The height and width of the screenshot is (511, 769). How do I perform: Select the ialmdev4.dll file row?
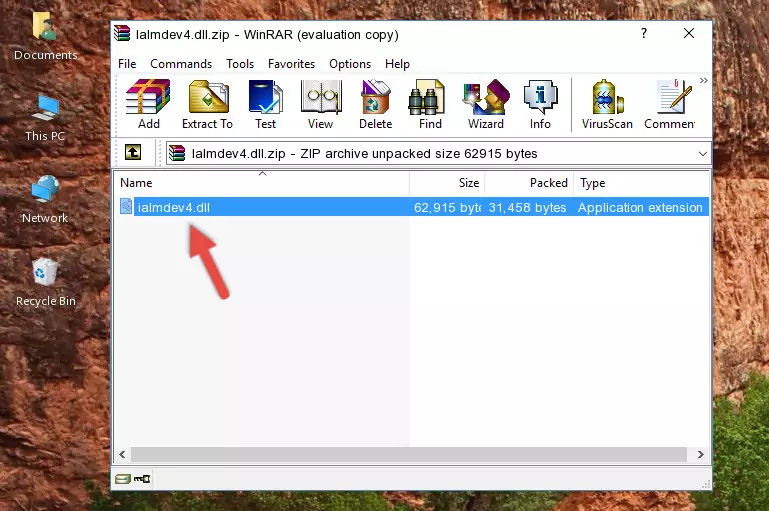tap(412, 207)
